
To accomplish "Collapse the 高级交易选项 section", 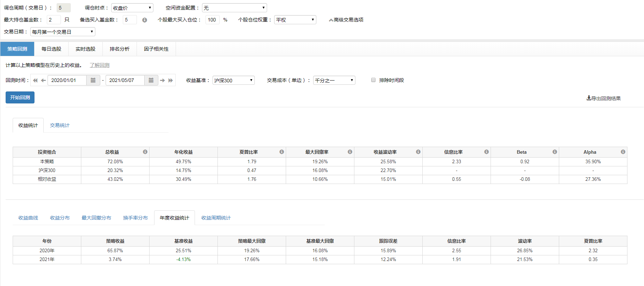I will click(x=346, y=20).
